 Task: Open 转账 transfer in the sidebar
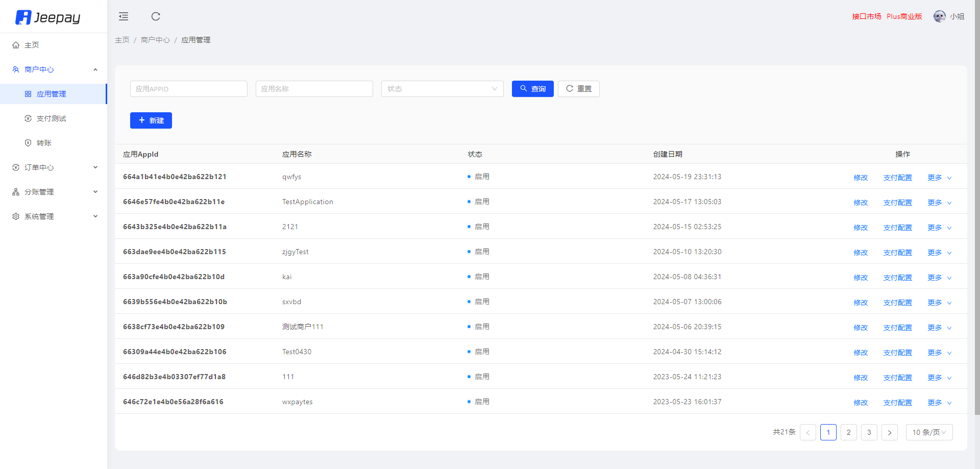tap(44, 143)
